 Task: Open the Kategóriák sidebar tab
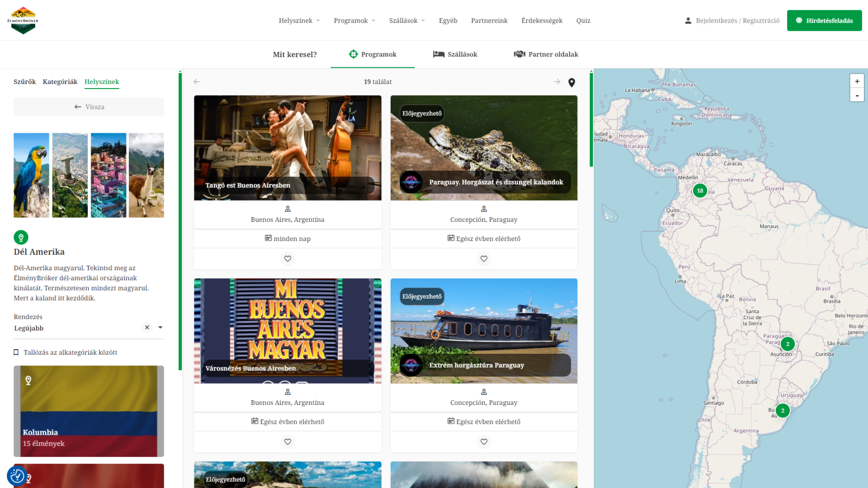[x=60, y=82]
